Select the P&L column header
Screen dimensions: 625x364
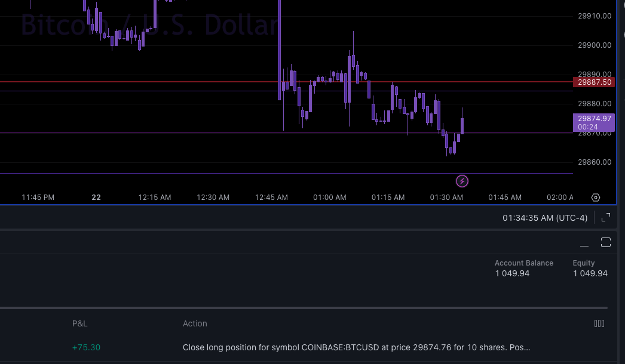(x=79, y=323)
